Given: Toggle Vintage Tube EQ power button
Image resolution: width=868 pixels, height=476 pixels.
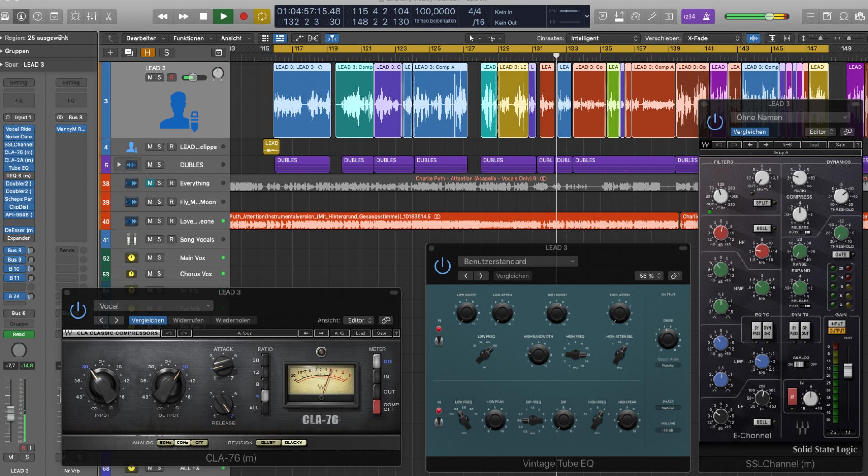Looking at the screenshot, I should [442, 266].
